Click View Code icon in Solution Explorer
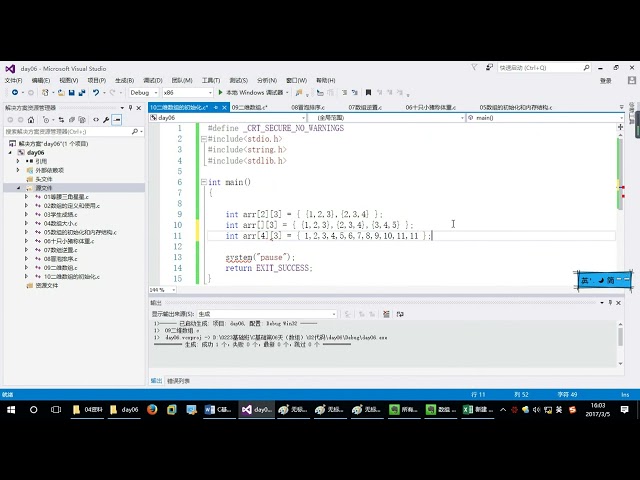The width and height of the screenshot is (640, 480). [x=96, y=120]
